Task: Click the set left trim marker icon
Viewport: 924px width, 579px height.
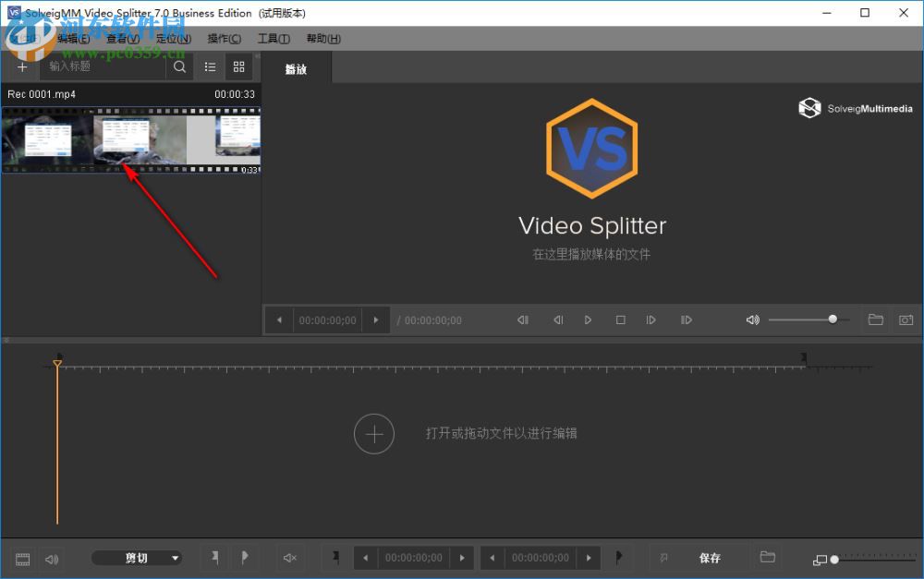Action: (215, 558)
